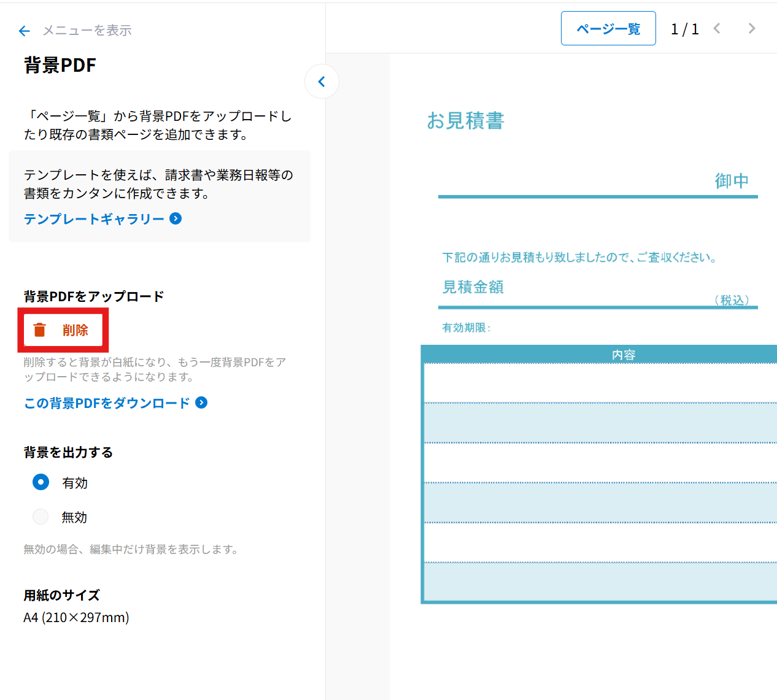The width and height of the screenshot is (777, 700).
Task: Click the お見積書 title on the preview
Action: click(x=465, y=121)
